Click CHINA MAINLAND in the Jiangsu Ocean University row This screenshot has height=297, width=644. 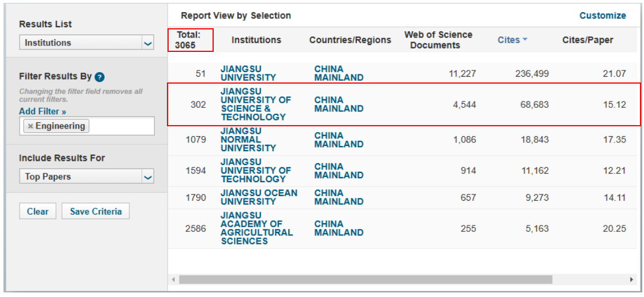tap(339, 197)
